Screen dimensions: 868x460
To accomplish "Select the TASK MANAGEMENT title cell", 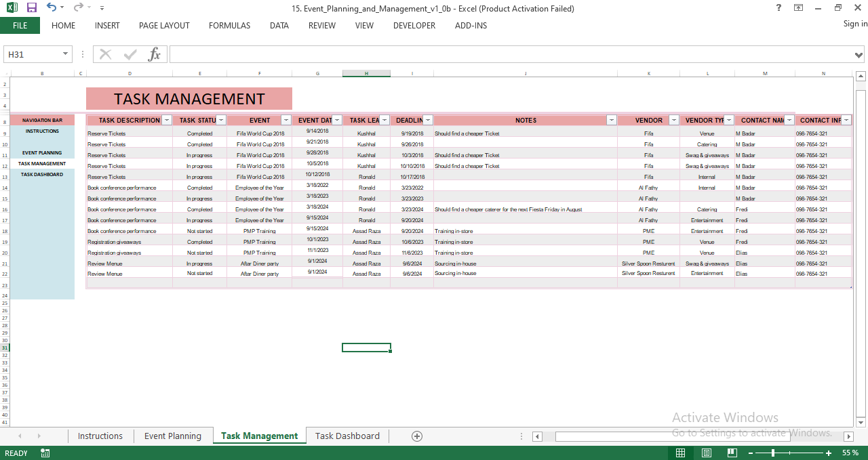I will click(x=189, y=98).
